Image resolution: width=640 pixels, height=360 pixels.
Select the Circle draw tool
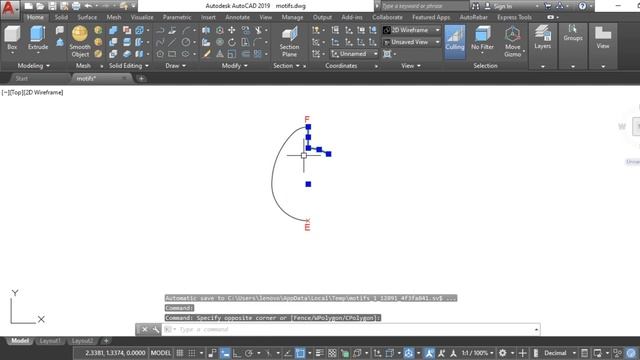tap(186, 42)
